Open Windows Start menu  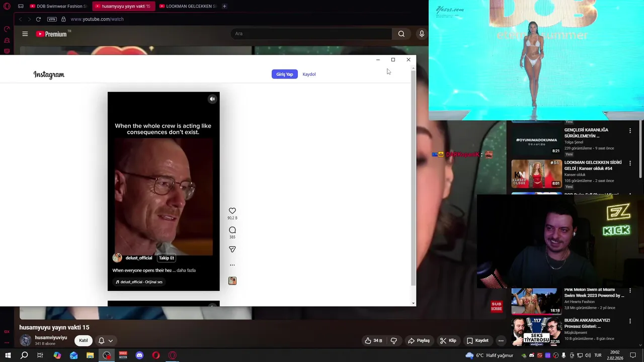coord(8,355)
